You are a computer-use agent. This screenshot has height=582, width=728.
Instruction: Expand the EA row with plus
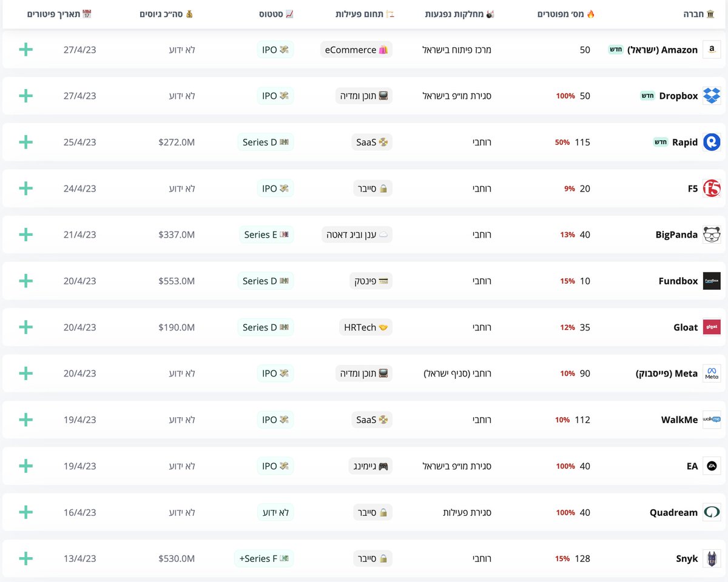(x=25, y=466)
